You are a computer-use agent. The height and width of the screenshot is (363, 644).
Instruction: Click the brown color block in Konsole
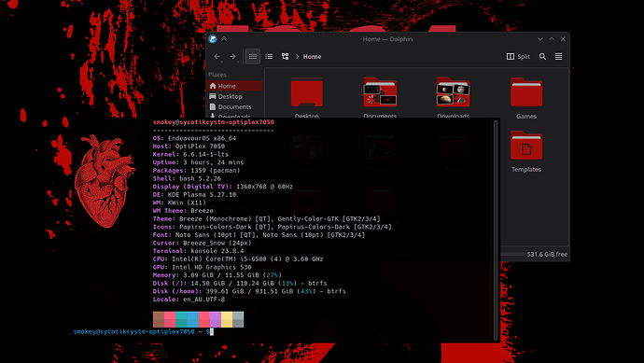pos(159,319)
